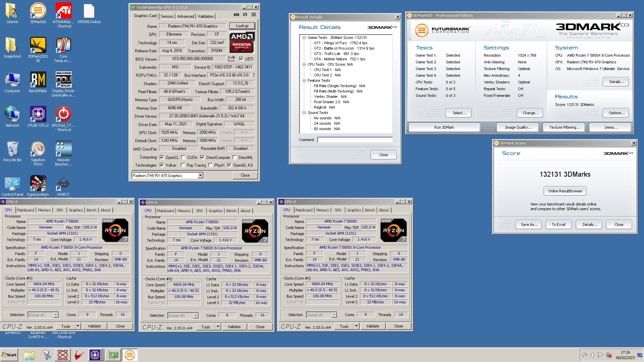Open 3DMark2001 SE desktop icon

coord(38,50)
